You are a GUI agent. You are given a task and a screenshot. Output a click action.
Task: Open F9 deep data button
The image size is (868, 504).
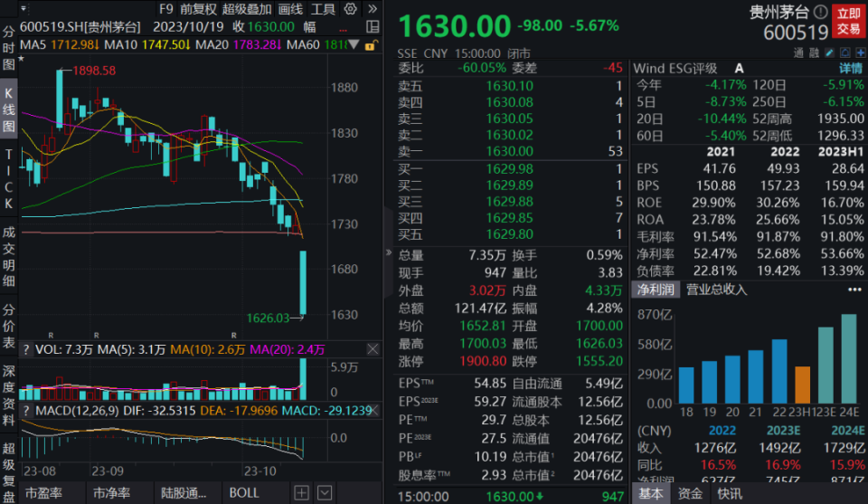(x=166, y=9)
